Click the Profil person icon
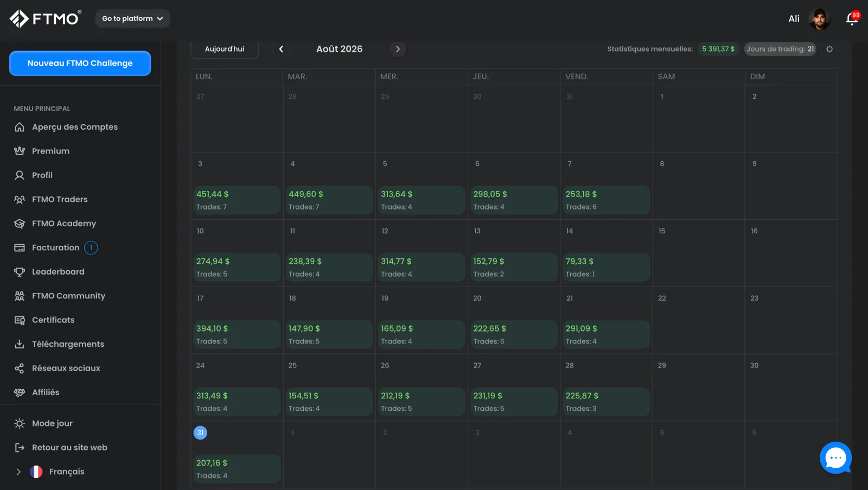 tap(20, 175)
